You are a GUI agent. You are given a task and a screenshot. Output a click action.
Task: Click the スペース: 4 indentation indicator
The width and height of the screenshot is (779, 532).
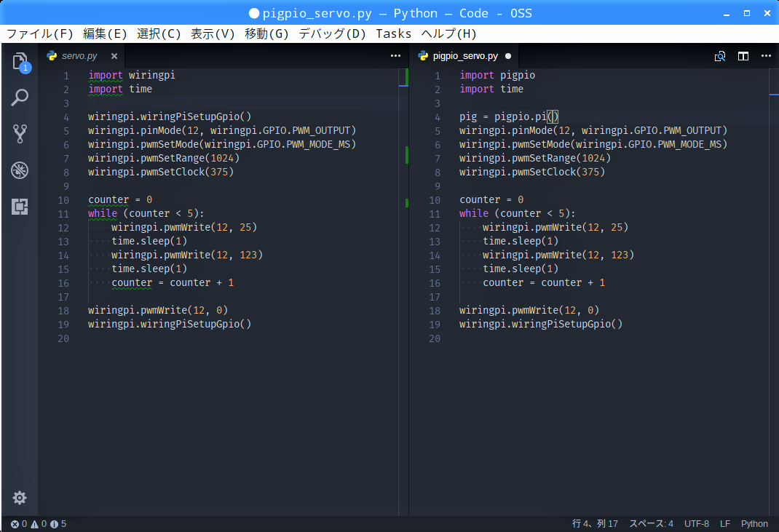point(651,524)
